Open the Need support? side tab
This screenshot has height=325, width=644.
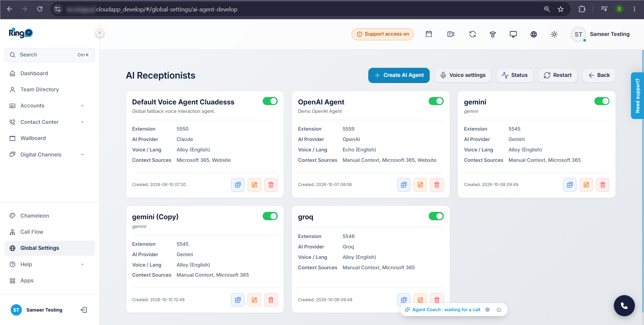pyautogui.click(x=637, y=96)
